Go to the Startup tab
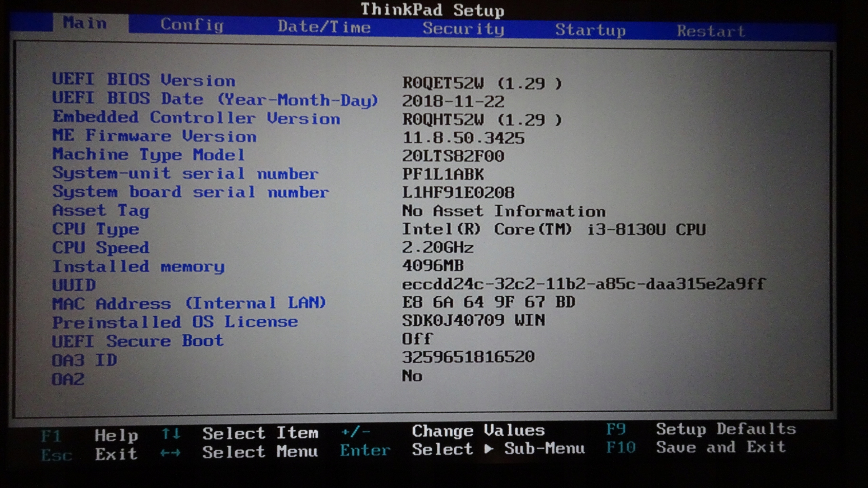The height and width of the screenshot is (488, 868). click(590, 31)
